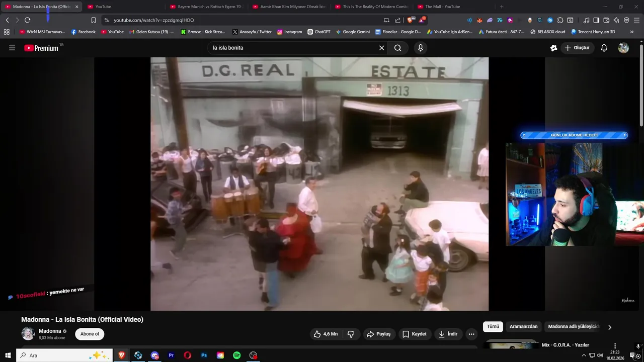Share this page from address bar
This screenshot has height=362, width=644.
[x=397, y=20]
